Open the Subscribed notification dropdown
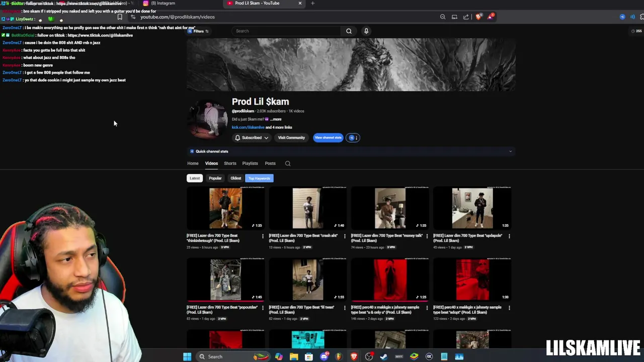 click(252, 138)
